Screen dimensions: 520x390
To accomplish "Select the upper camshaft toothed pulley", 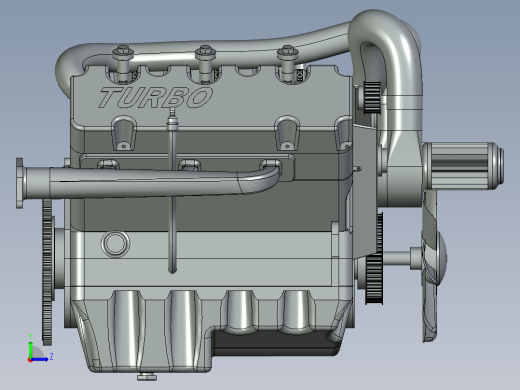I will [x=372, y=97].
